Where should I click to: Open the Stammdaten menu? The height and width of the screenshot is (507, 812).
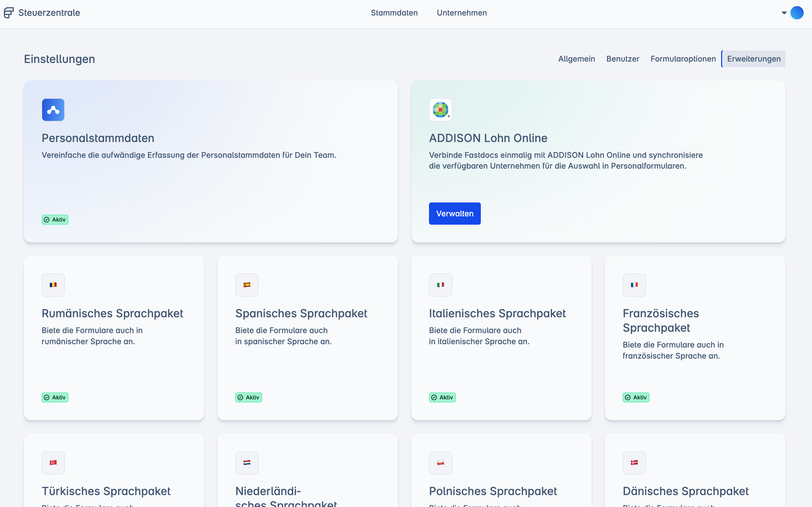point(394,13)
